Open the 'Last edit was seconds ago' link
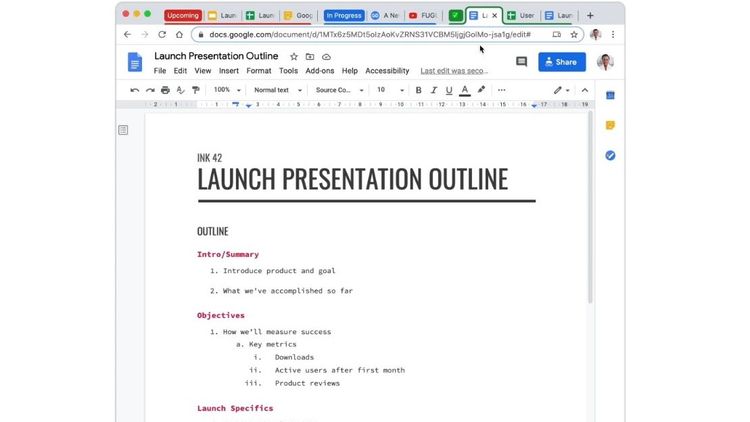Image resolution: width=750 pixels, height=422 pixels. pos(454,71)
